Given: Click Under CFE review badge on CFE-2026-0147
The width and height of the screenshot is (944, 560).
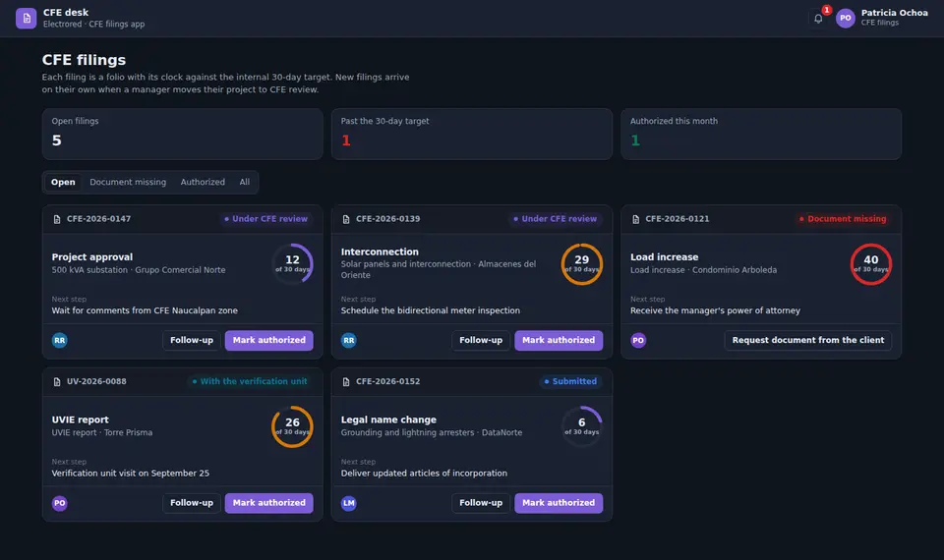Looking at the screenshot, I should [x=265, y=219].
